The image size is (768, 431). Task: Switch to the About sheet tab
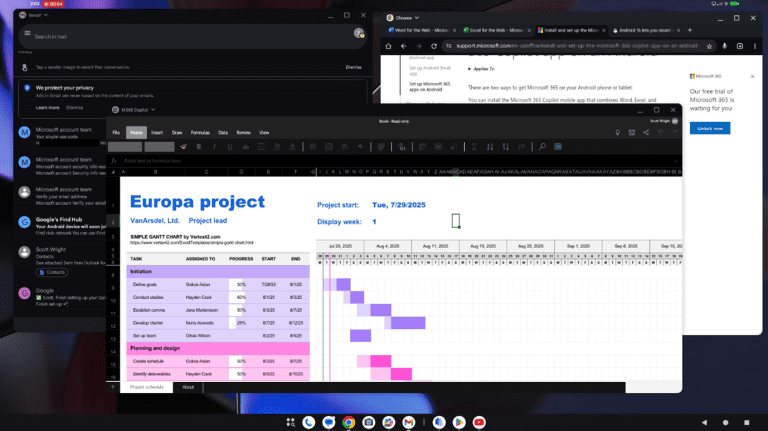[x=188, y=387]
